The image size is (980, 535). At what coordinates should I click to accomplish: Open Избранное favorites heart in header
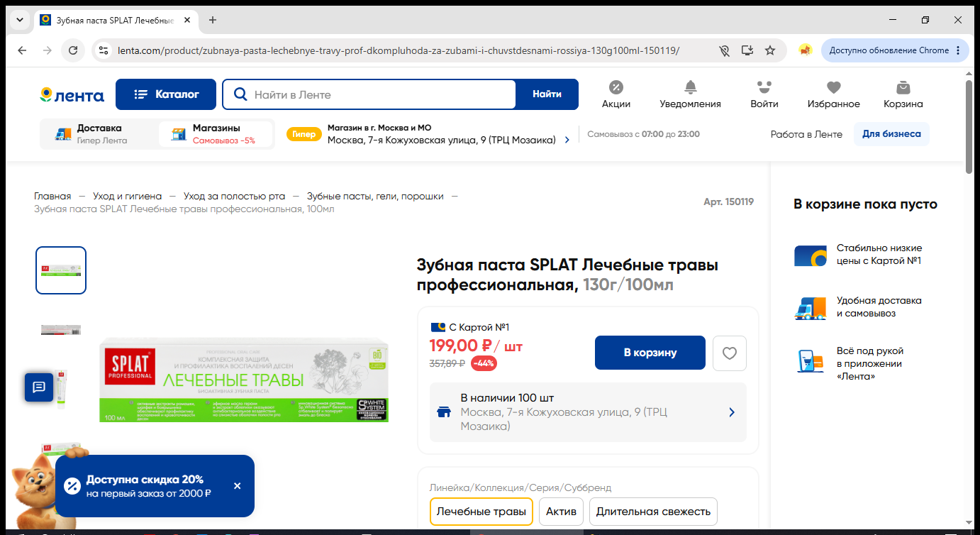(x=833, y=94)
